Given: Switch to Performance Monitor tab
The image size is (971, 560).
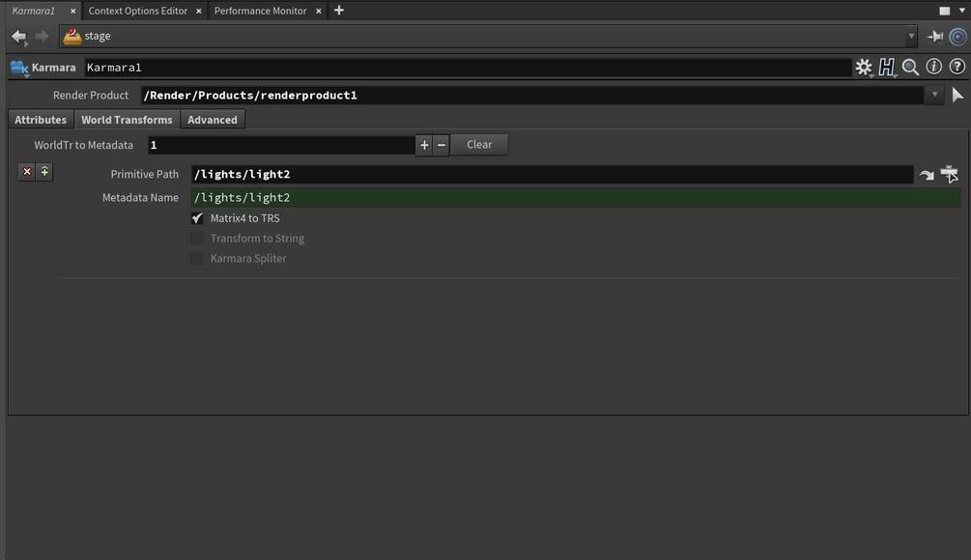Looking at the screenshot, I should [x=260, y=11].
